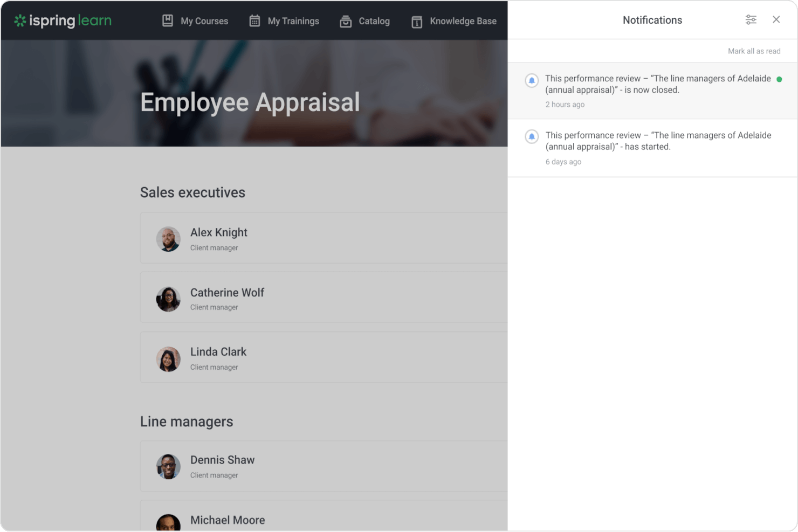Open the notification about the closed performance review

(652, 90)
